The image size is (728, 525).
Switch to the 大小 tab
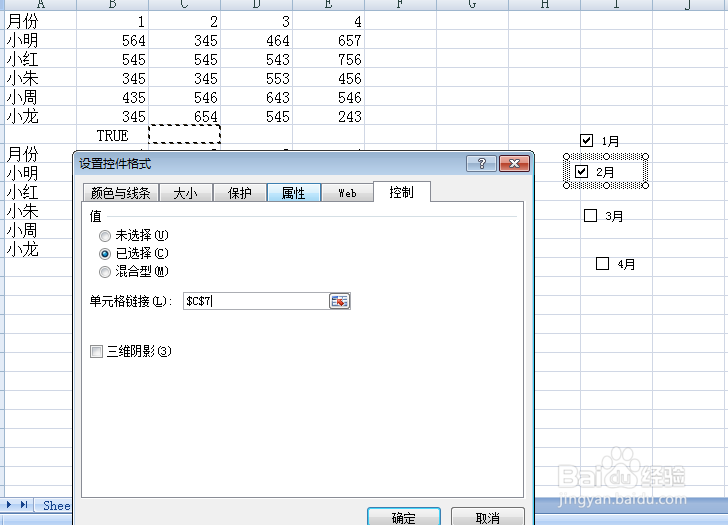(186, 193)
